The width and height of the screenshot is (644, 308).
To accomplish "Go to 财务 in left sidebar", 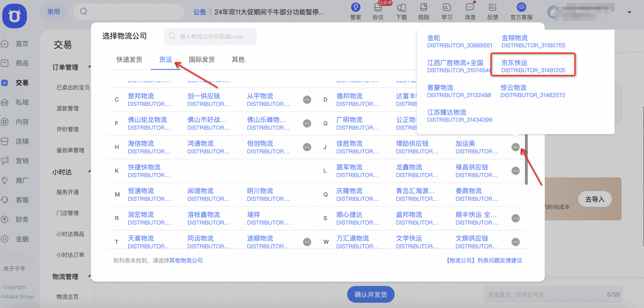I will pyautogui.click(x=15, y=219).
